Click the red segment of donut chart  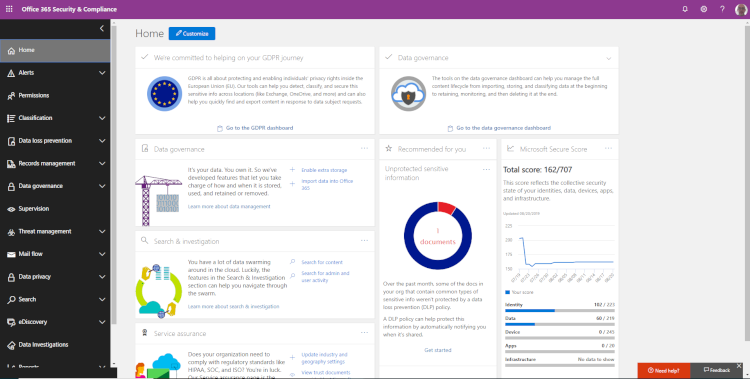coord(447,207)
